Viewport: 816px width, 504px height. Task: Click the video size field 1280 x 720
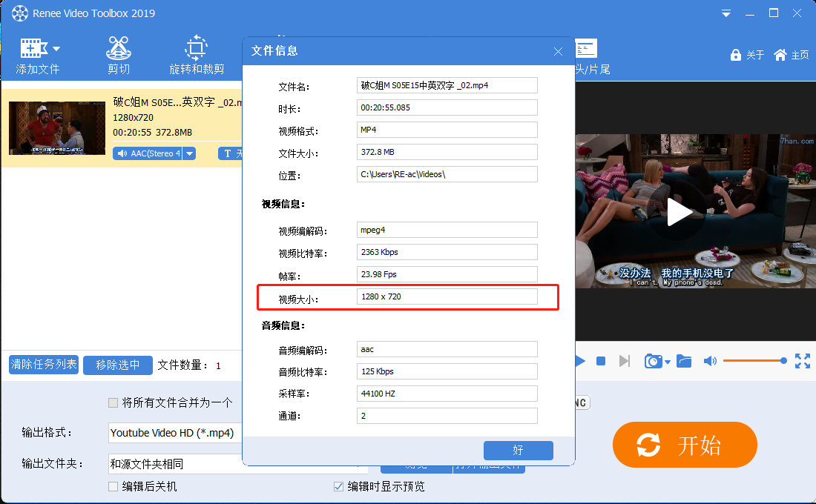coord(447,296)
